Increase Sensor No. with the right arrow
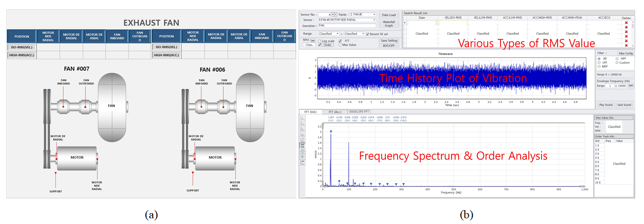644x224 pixels. [336, 14]
